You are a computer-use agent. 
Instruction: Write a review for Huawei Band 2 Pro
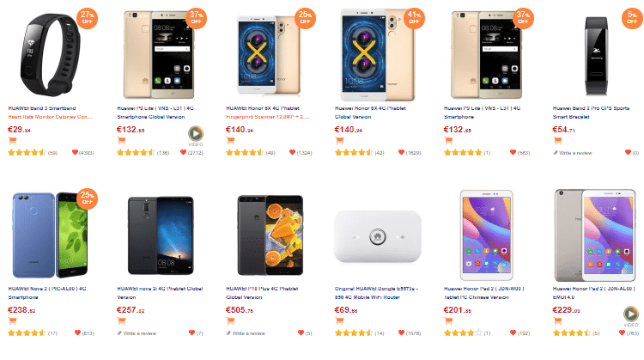click(x=577, y=152)
